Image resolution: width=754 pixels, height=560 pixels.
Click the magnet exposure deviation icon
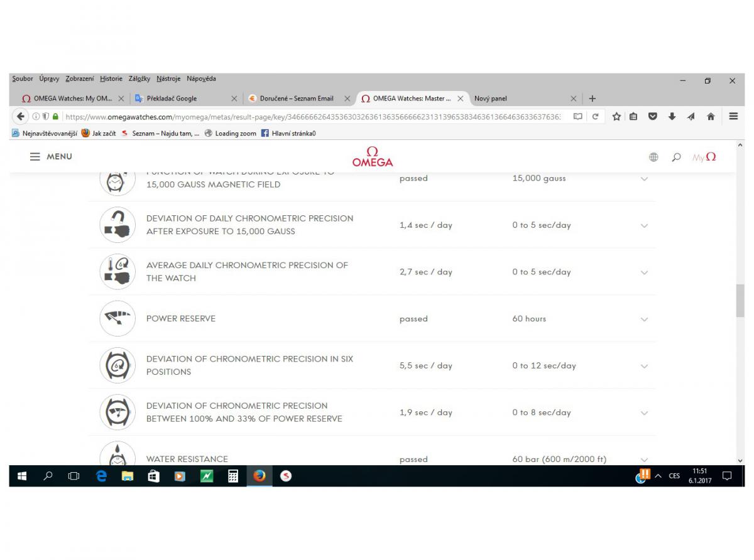[117, 225]
